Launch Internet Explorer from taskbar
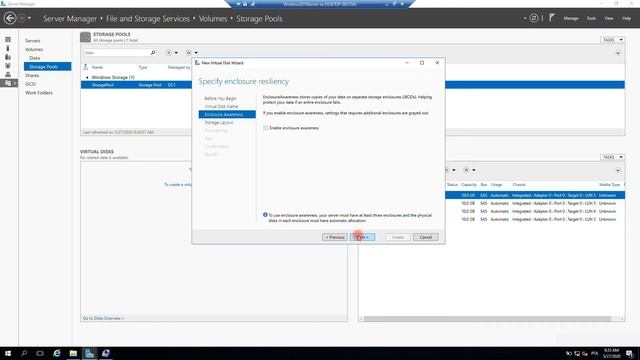The width and height of the screenshot is (640, 360). [57, 353]
